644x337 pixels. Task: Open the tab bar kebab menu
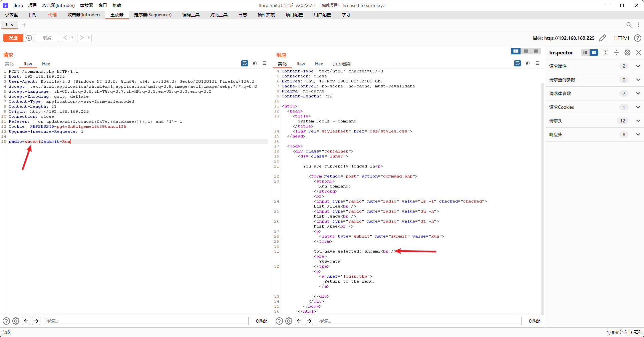point(638,25)
